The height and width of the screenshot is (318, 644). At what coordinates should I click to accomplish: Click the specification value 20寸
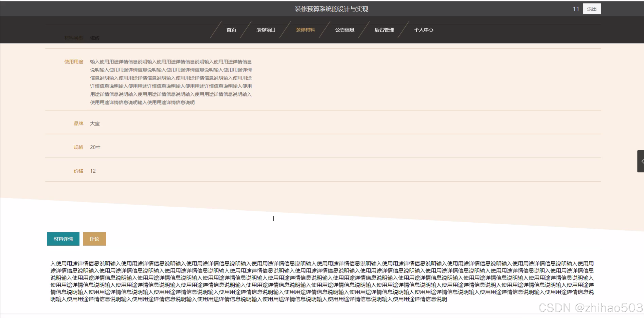(95, 147)
